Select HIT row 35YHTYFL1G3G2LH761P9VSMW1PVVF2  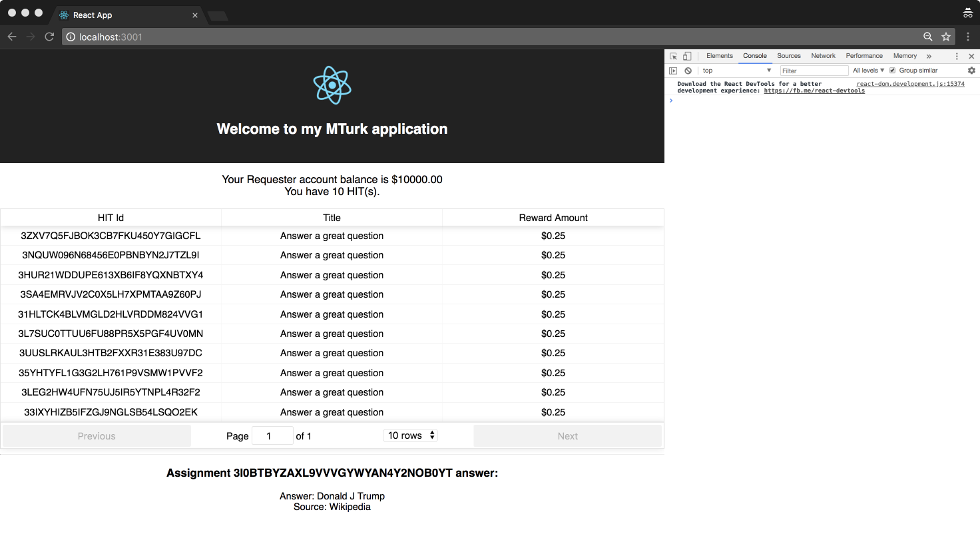pyautogui.click(x=332, y=373)
